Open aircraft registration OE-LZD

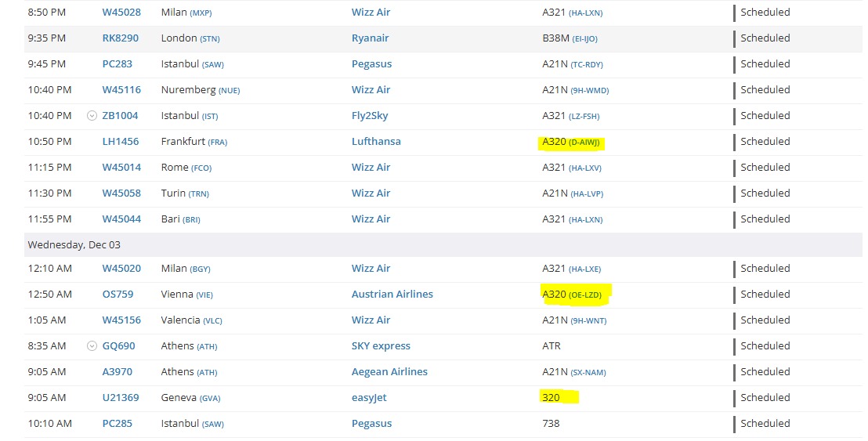tap(585, 295)
